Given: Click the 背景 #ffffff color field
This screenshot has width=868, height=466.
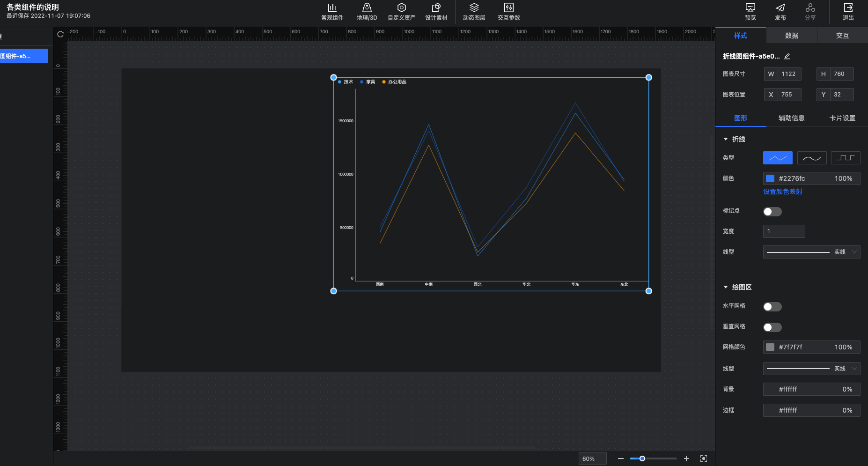Looking at the screenshot, I should click(811, 389).
